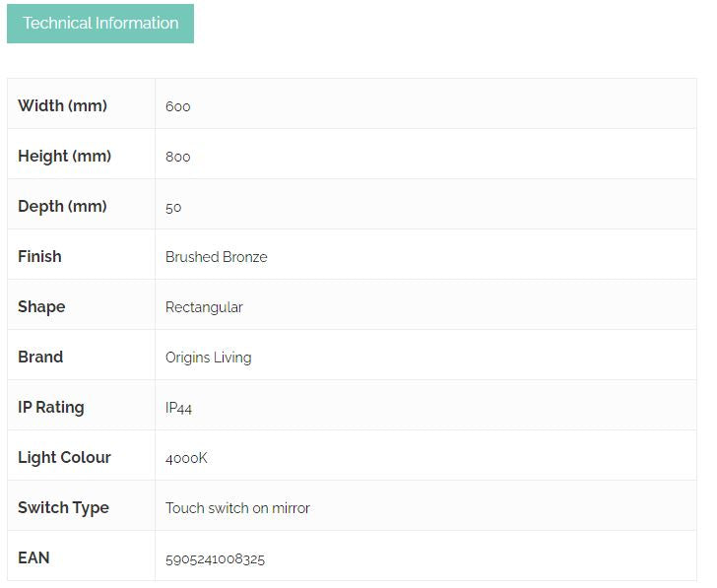
Task: Click the Width (mm) row label
Action: point(62,105)
